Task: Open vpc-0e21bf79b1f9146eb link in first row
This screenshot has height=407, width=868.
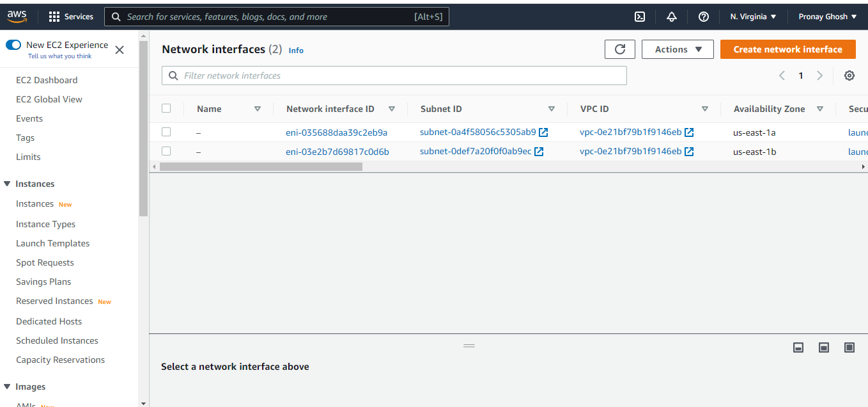Action: click(x=630, y=132)
